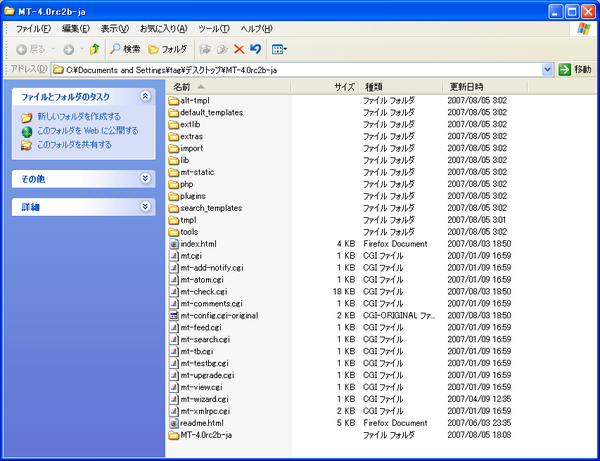600x461 pixels.
Task: Select the mt-comments.cgi file name
Action: 211,303
